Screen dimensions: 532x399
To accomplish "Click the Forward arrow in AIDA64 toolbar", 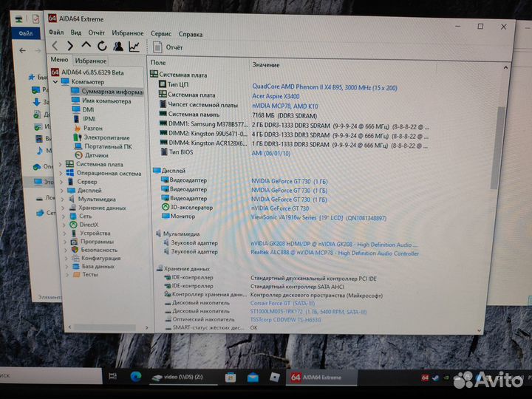I will coord(70,46).
